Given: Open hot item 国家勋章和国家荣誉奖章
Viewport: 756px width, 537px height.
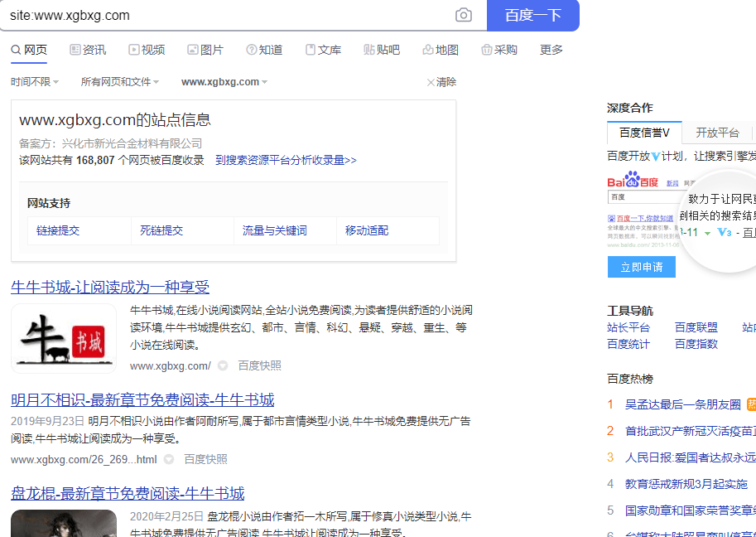Looking at the screenshot, I should 691,510.
